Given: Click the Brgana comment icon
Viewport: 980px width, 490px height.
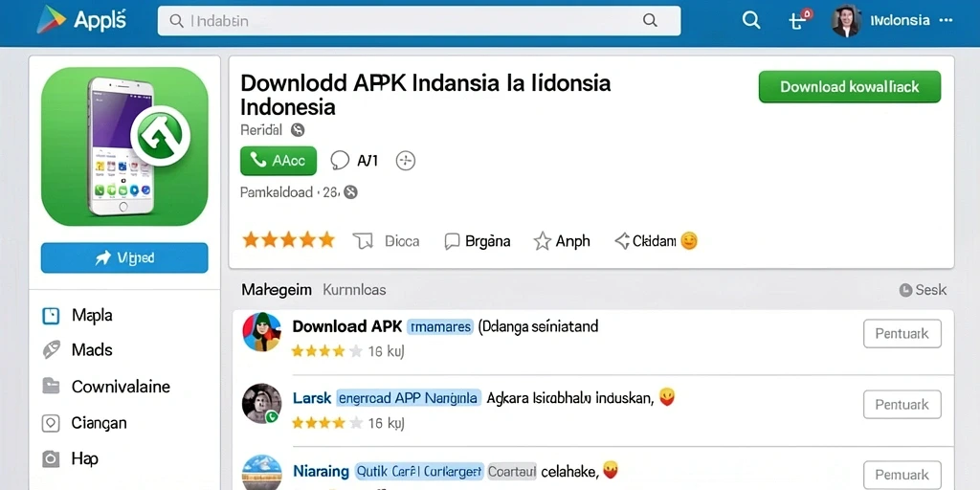Looking at the screenshot, I should pyautogui.click(x=452, y=241).
